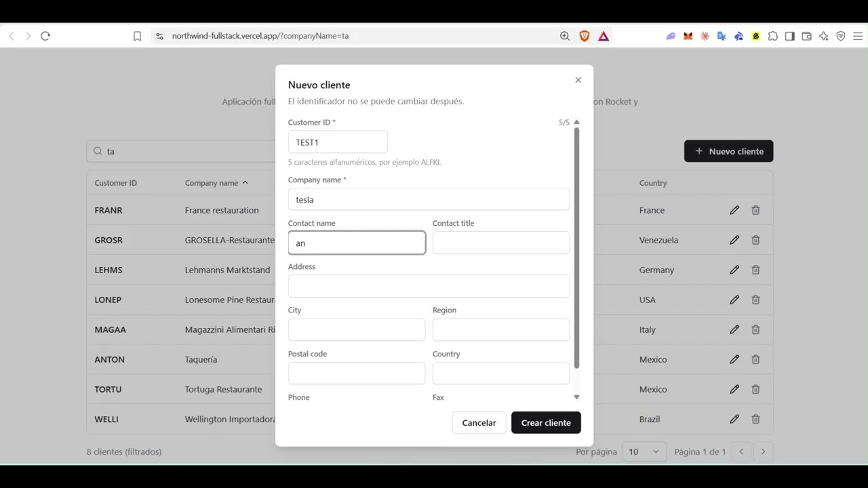
Task: Sort by the Company name column header
Action: click(x=216, y=183)
